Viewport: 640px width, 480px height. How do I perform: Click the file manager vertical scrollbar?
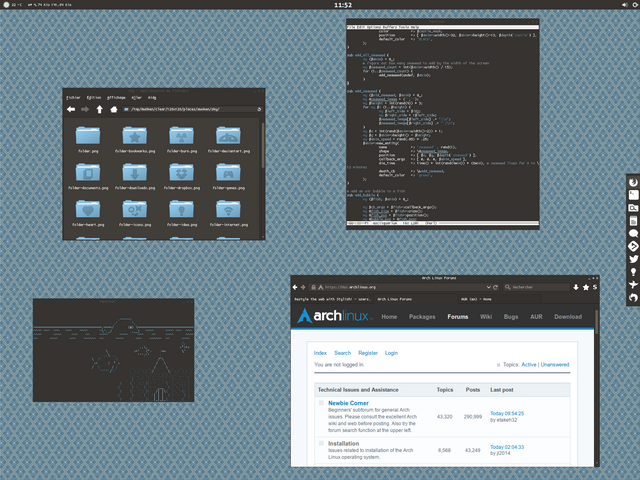262,145
